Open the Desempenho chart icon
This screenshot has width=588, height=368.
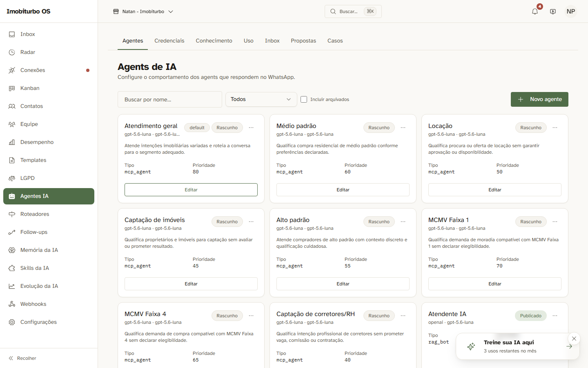coord(12,142)
